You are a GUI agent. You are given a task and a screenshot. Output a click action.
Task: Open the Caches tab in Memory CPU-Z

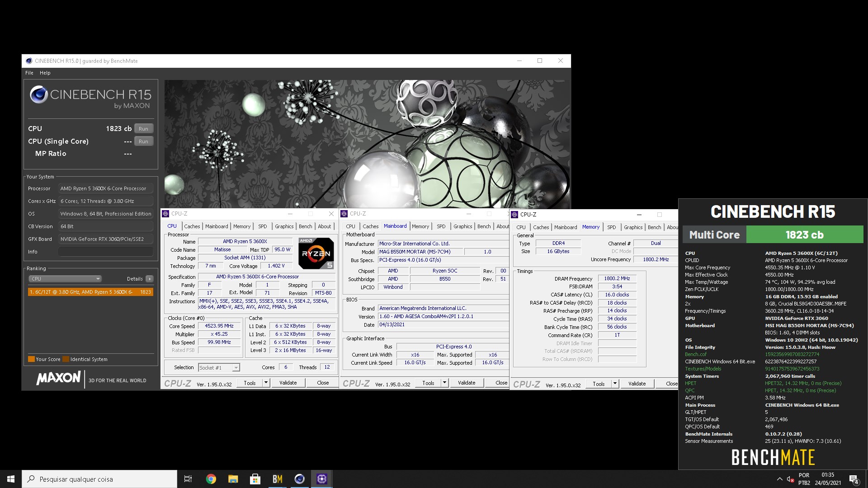click(x=541, y=227)
